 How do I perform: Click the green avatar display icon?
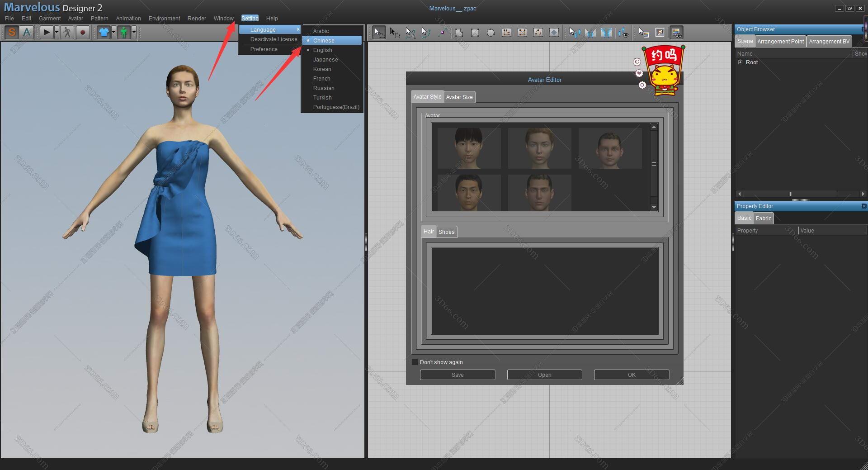tap(124, 32)
